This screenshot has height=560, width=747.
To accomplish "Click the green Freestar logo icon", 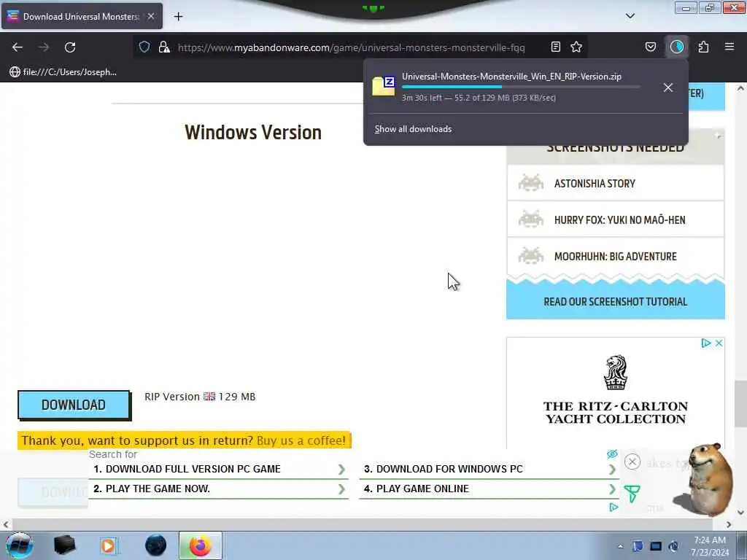I will pos(632,494).
